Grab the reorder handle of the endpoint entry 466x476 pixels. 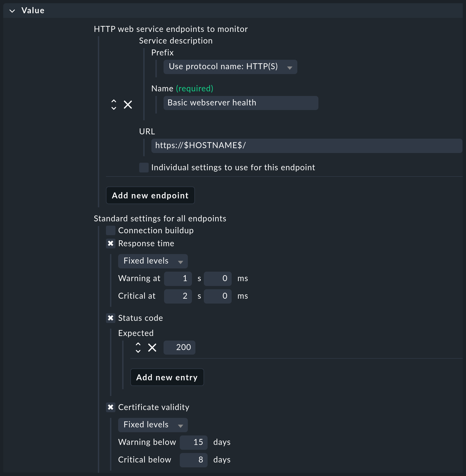tap(114, 105)
